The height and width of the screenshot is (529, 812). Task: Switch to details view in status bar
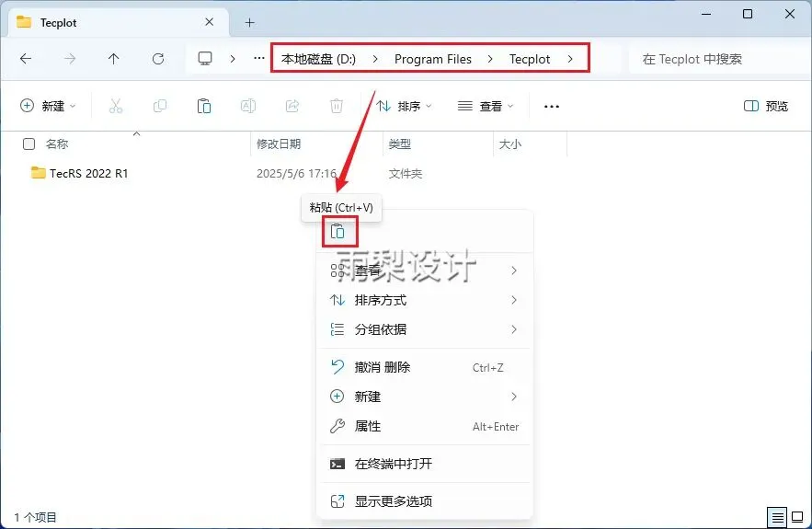[x=777, y=517]
